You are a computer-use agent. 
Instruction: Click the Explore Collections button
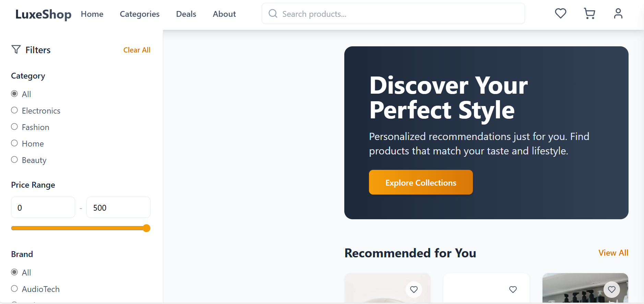pos(421,182)
